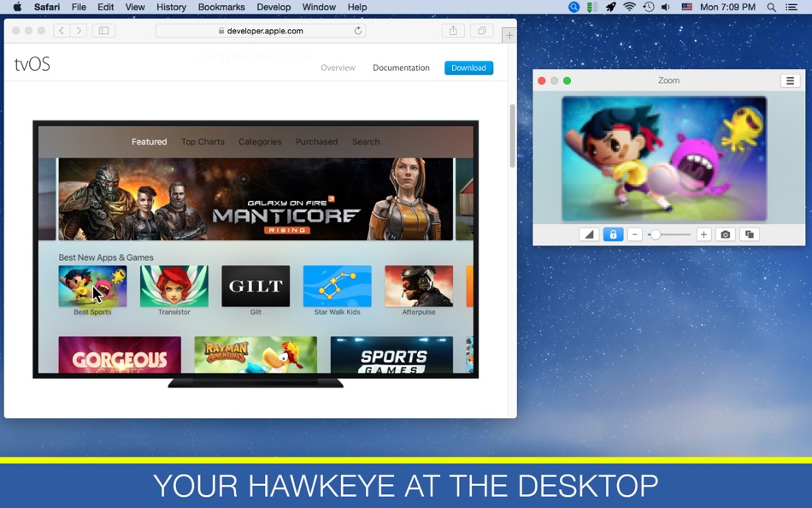Click the magnified preview image in Zoom window
The width and height of the screenshot is (812, 508).
click(664, 158)
